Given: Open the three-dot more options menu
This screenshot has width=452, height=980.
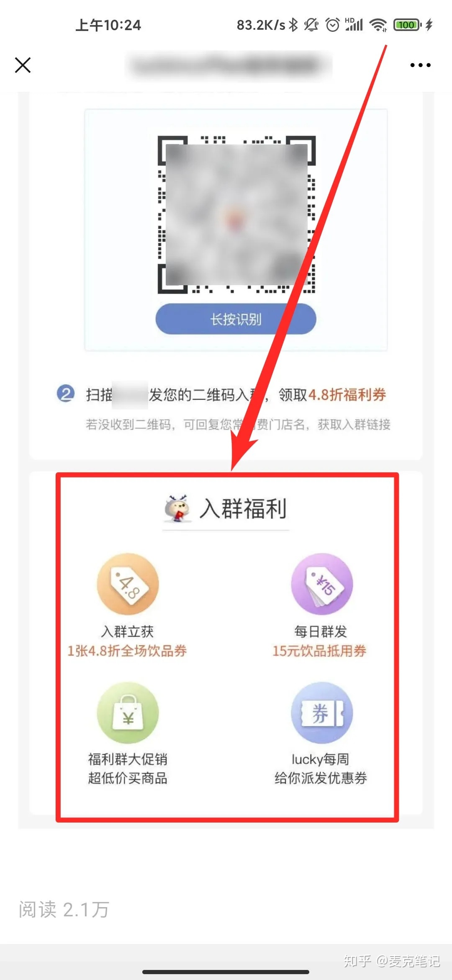Looking at the screenshot, I should (420, 65).
